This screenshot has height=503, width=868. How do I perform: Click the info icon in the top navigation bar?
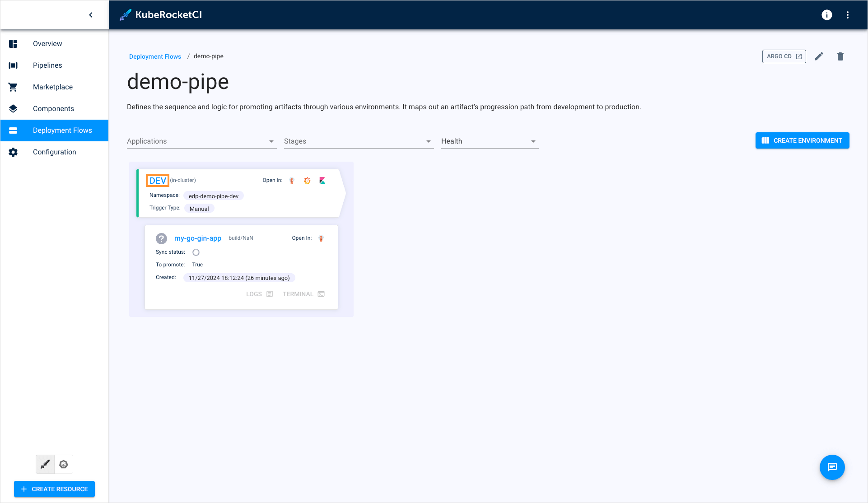tap(827, 14)
